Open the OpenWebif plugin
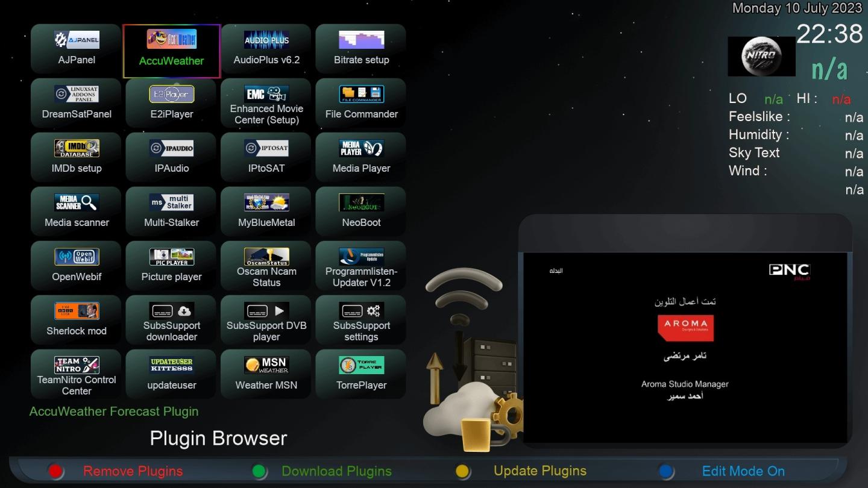Image resolution: width=868 pixels, height=488 pixels. click(77, 266)
